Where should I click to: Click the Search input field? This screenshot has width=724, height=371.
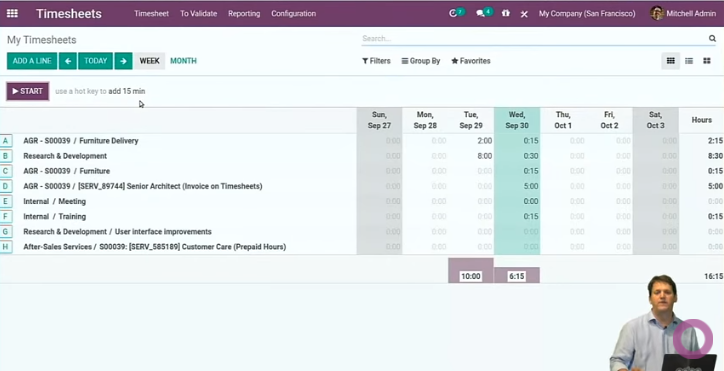(x=534, y=39)
